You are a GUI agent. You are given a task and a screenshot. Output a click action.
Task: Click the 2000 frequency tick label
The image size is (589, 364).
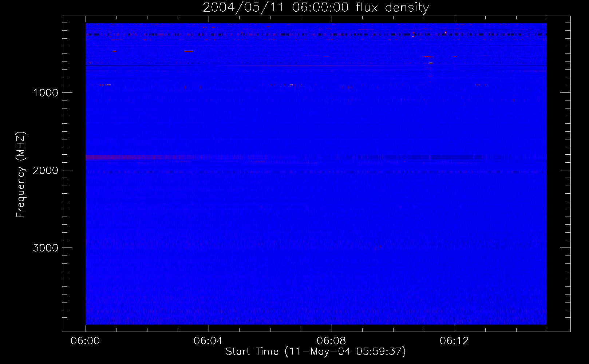coord(46,170)
